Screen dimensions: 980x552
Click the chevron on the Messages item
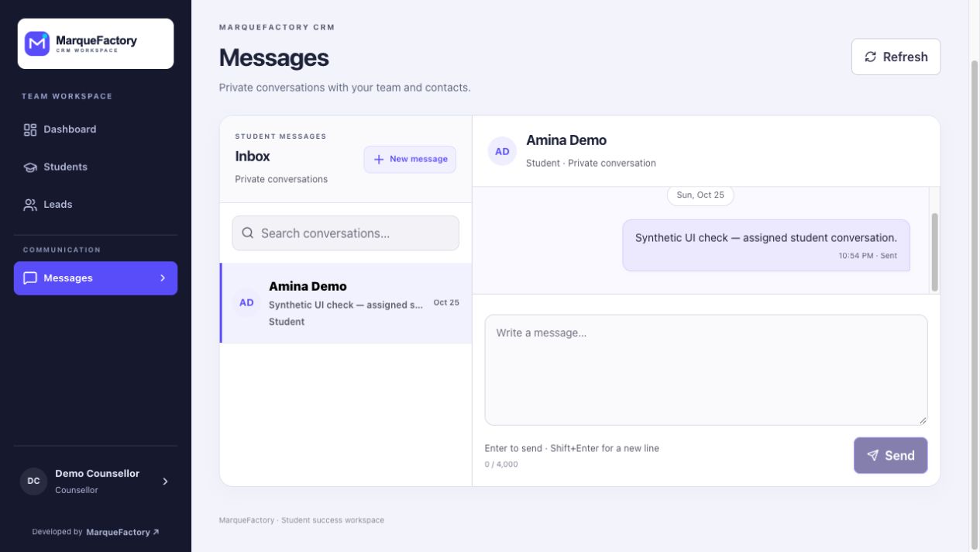pos(163,278)
